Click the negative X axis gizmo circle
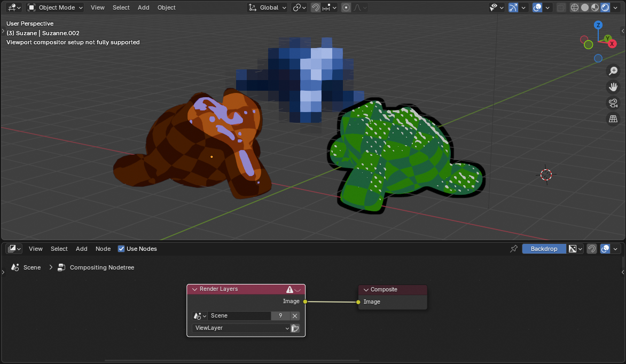The width and height of the screenshot is (626, 364). [584, 39]
